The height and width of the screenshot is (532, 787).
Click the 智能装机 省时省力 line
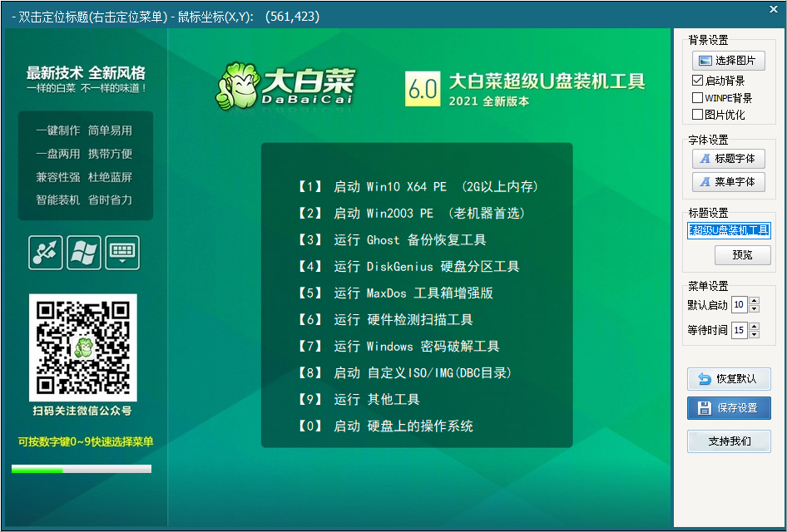pyautogui.click(x=84, y=200)
